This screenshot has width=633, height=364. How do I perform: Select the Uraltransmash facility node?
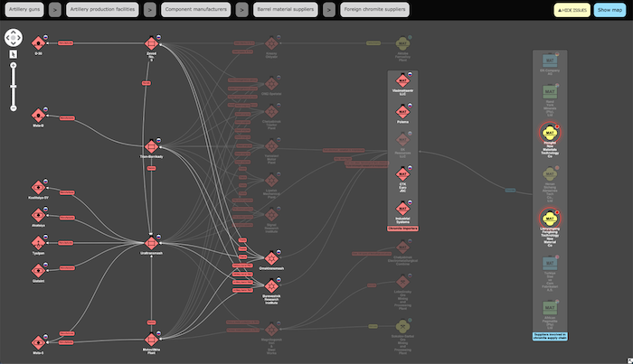coord(151,243)
